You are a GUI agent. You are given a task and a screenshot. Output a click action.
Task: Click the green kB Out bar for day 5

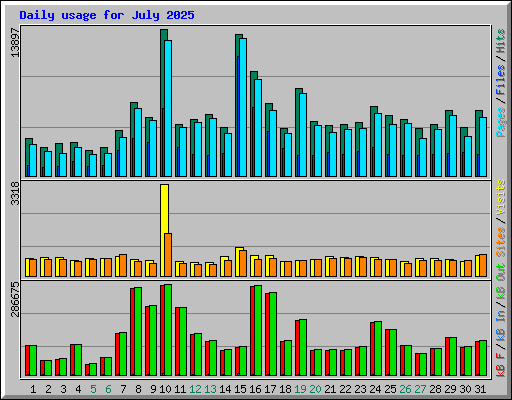point(93,370)
